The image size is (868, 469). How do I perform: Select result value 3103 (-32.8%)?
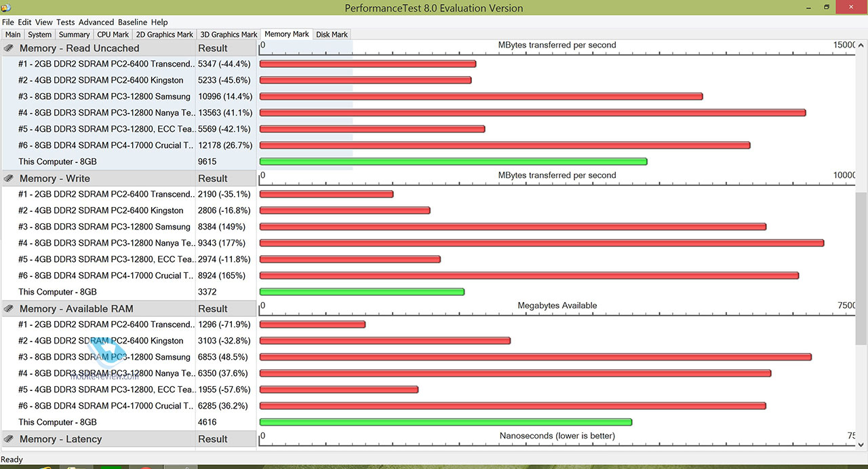[224, 341]
